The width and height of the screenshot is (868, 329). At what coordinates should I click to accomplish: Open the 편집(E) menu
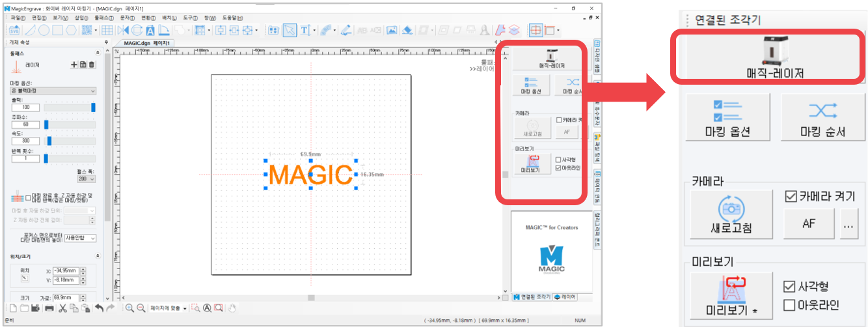[39, 18]
